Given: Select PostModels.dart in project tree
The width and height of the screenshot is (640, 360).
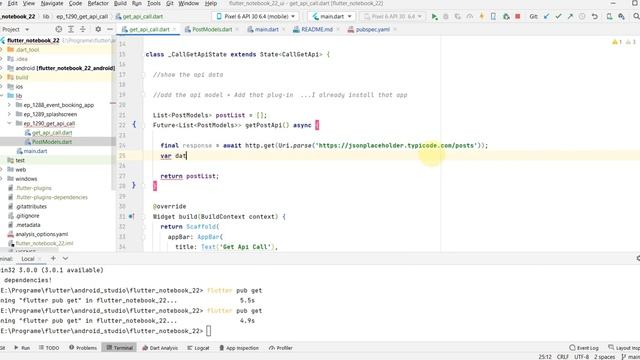Looking at the screenshot, I should tap(52, 142).
